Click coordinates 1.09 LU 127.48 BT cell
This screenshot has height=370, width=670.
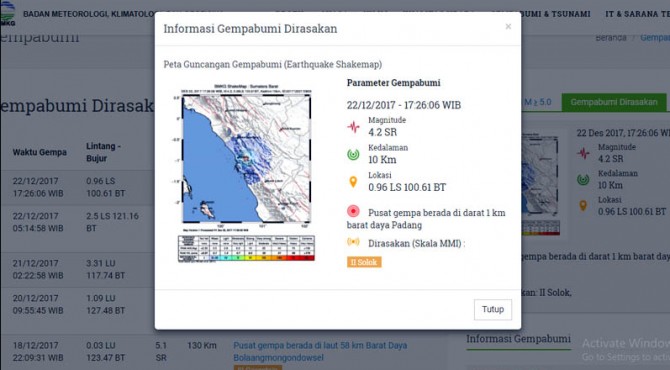(106, 305)
